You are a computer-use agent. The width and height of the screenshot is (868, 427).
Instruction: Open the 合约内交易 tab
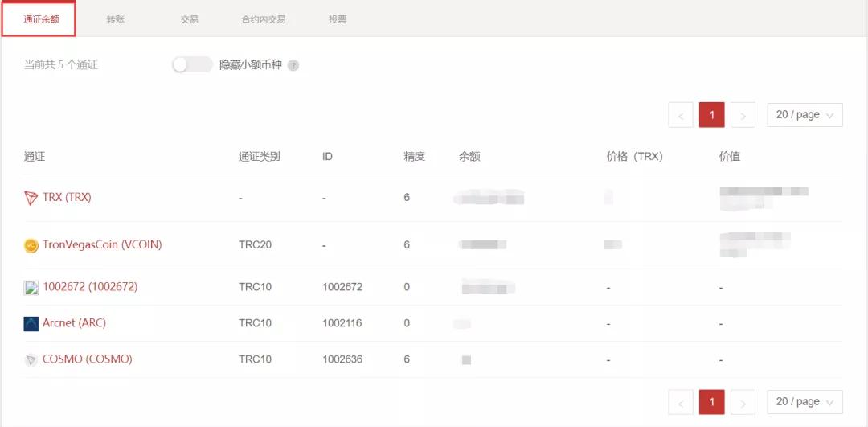pyautogui.click(x=264, y=19)
